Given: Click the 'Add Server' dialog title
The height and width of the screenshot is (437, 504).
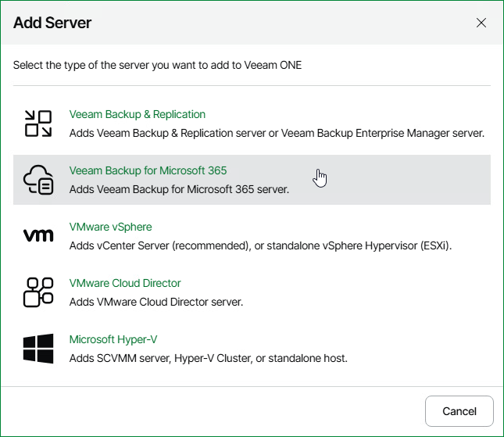Looking at the screenshot, I should (x=52, y=23).
